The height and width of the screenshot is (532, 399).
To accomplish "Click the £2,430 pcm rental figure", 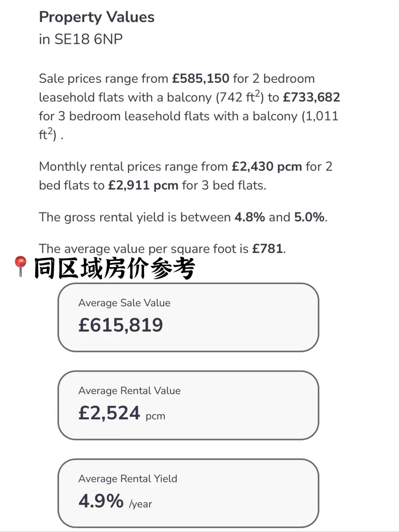I will 267,167.
